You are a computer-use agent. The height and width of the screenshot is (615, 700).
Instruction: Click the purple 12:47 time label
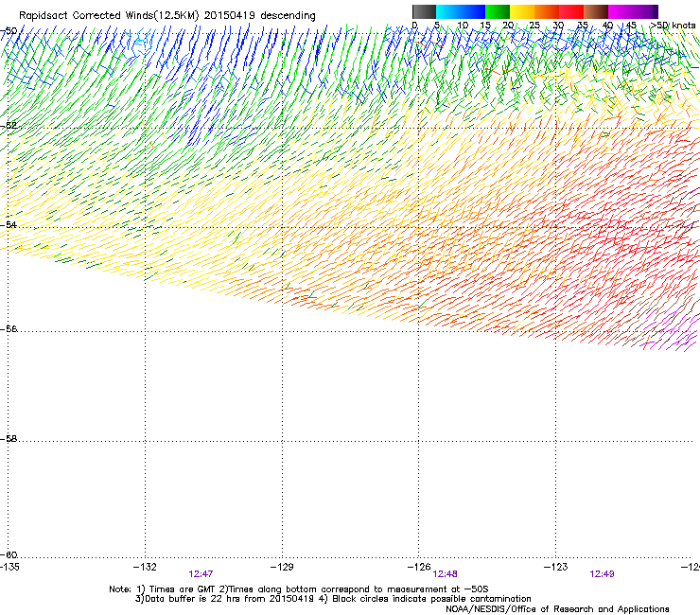pyautogui.click(x=201, y=574)
